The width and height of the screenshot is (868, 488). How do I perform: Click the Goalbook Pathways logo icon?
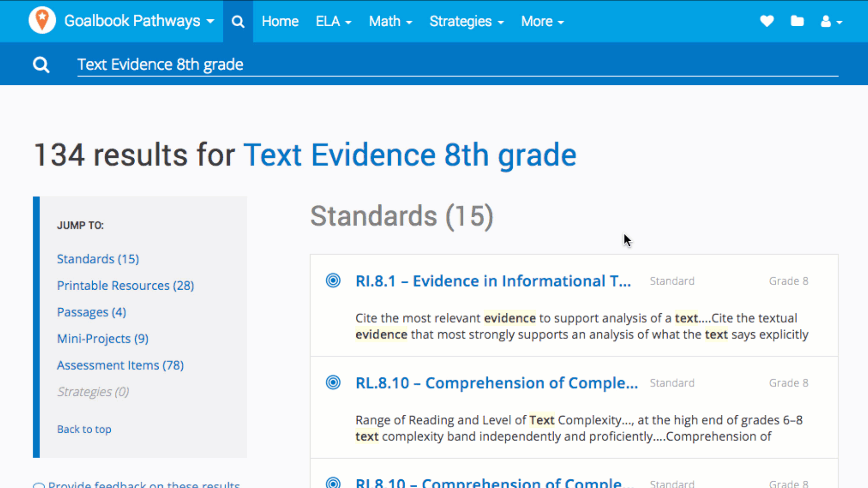[x=42, y=21]
